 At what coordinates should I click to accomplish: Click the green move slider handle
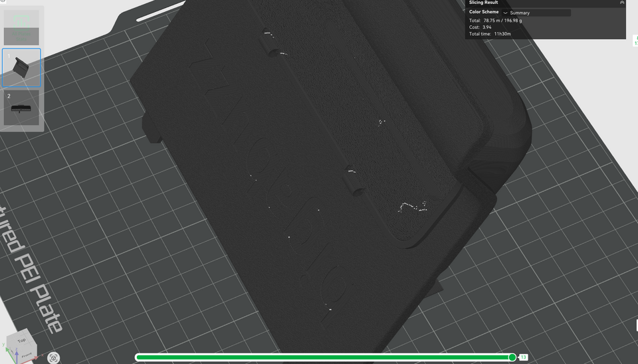[x=512, y=357]
